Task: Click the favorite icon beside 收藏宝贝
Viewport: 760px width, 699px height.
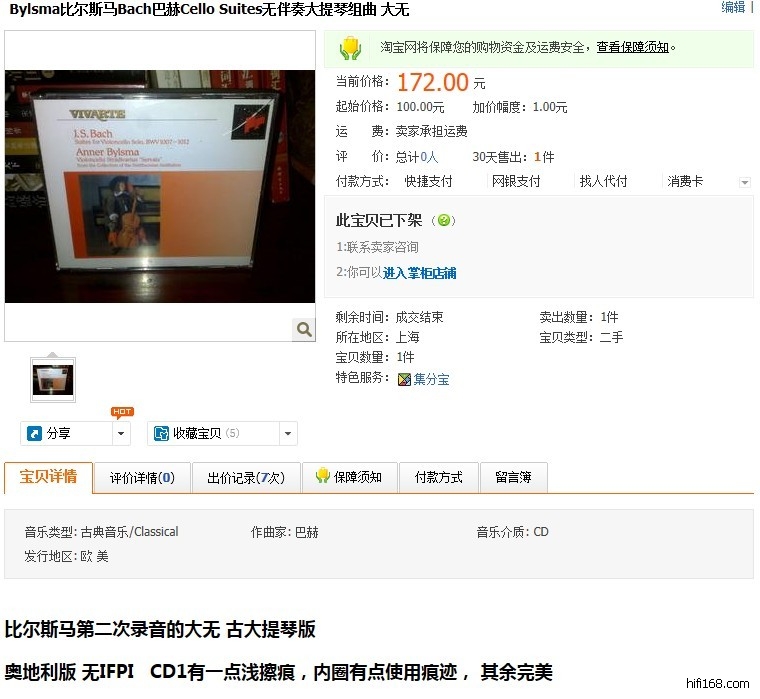Action: 161,433
